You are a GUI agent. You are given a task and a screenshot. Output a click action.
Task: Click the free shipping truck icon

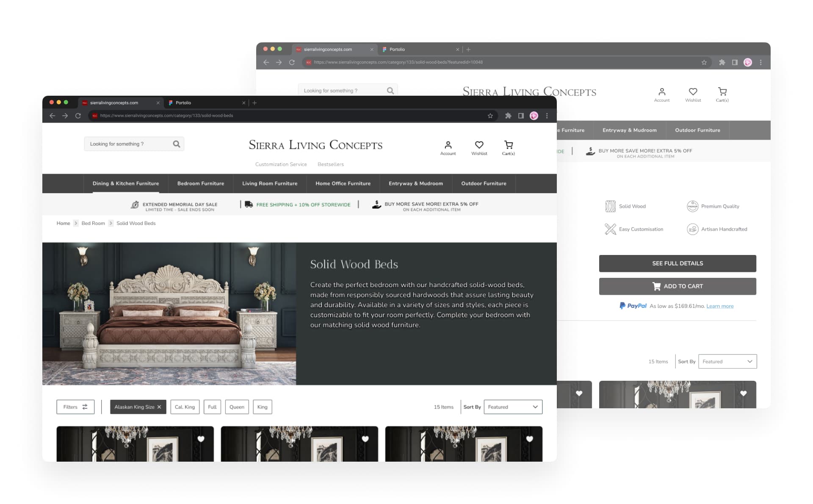249,204
